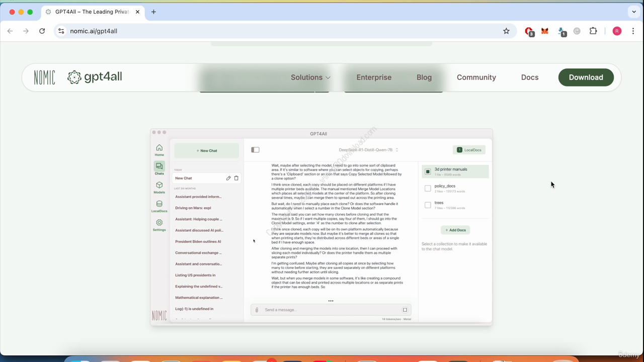Screen dimensions: 644x362
Task: Open the Docs page
Action: pos(530,77)
